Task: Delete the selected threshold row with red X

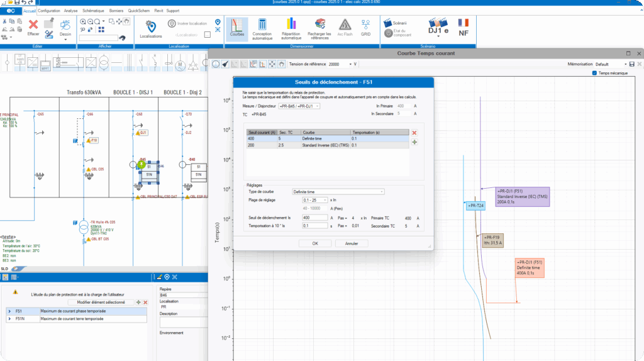Action: [414, 133]
